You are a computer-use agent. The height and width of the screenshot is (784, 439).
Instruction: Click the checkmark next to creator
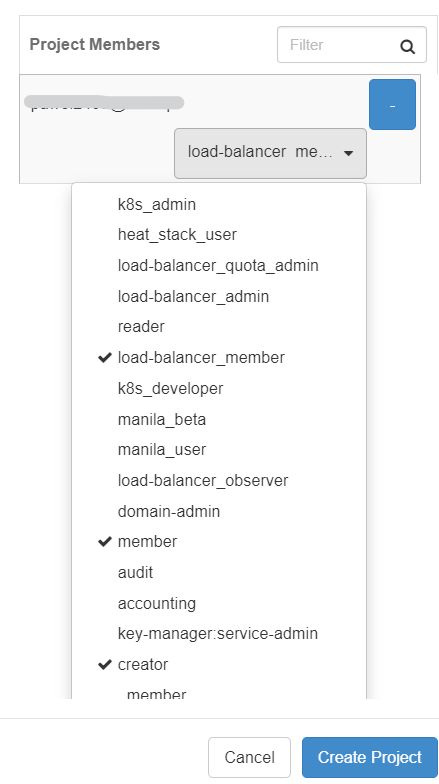point(104,664)
